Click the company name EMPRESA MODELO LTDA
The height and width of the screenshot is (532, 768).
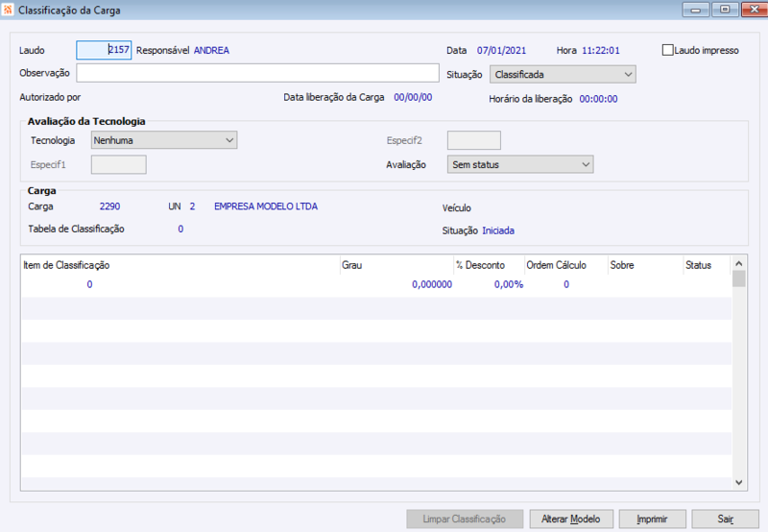pos(266,206)
